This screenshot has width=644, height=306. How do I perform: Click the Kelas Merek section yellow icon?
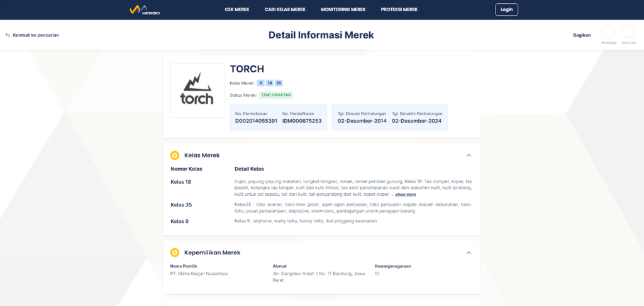[x=175, y=155]
